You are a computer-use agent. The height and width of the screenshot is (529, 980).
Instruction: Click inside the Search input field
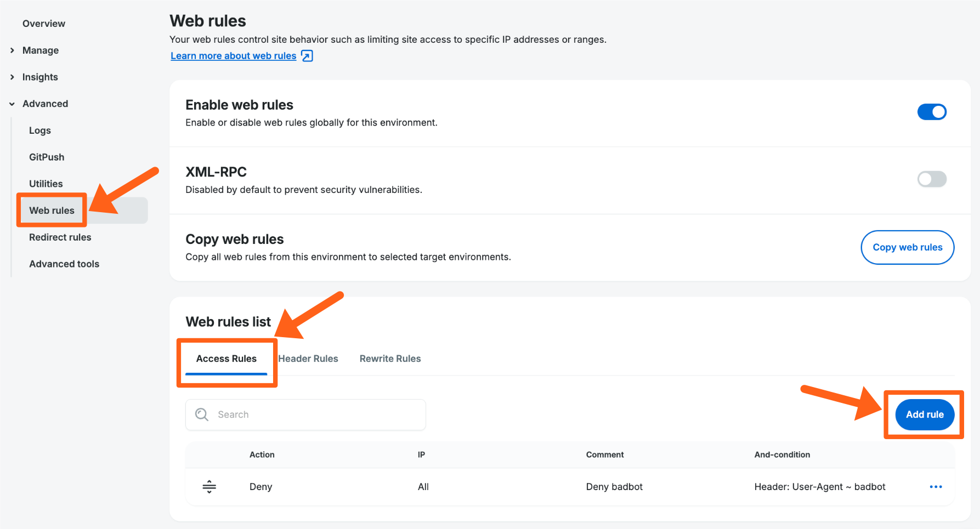pos(305,414)
